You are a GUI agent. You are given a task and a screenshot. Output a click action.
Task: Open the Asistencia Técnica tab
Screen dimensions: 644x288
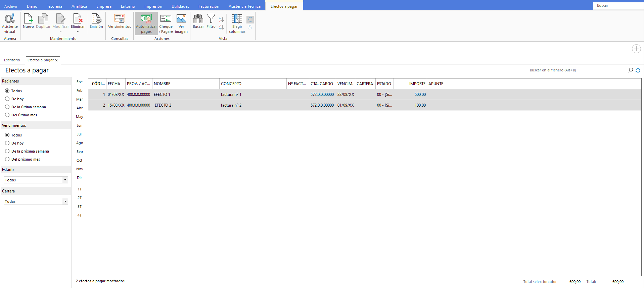(244, 6)
